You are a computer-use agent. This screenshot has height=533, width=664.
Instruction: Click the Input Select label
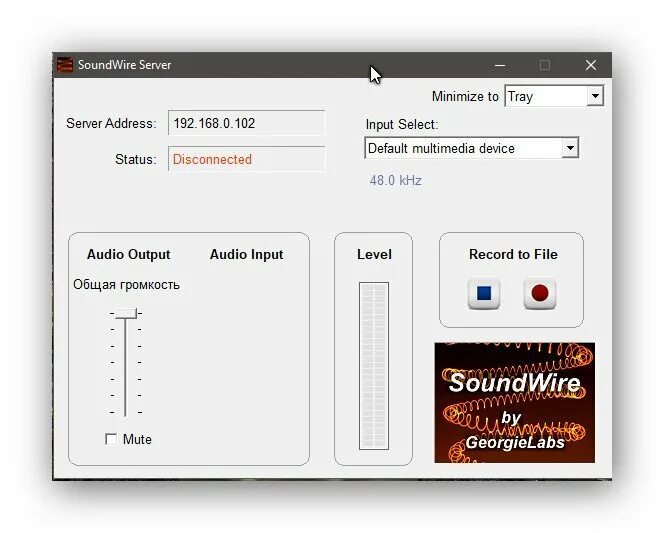click(x=402, y=124)
